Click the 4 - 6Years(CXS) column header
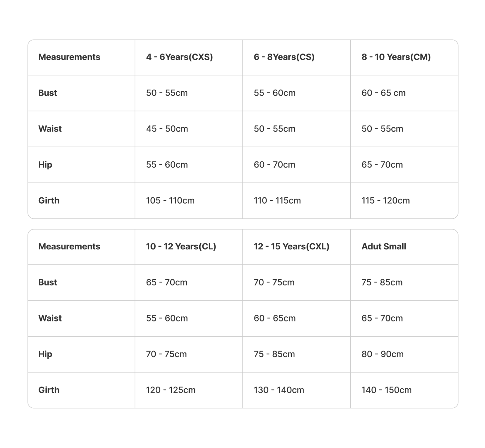485x448 pixels. (x=179, y=57)
